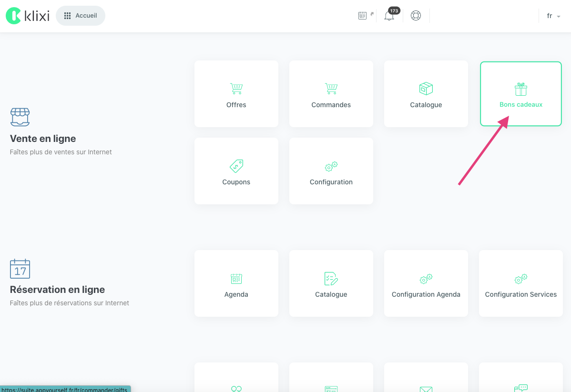Click the calendar 17 icon above Réservation
The width and height of the screenshot is (571, 392).
point(20,269)
